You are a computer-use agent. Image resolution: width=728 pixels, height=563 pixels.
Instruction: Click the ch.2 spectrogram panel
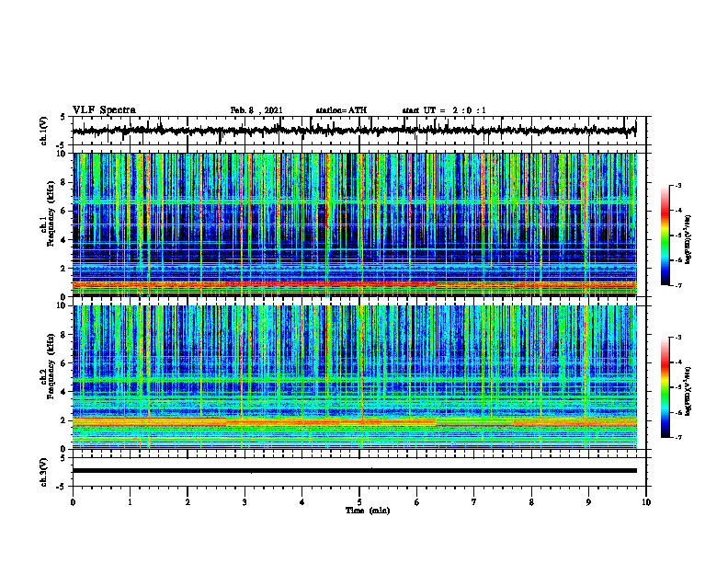pos(354,377)
